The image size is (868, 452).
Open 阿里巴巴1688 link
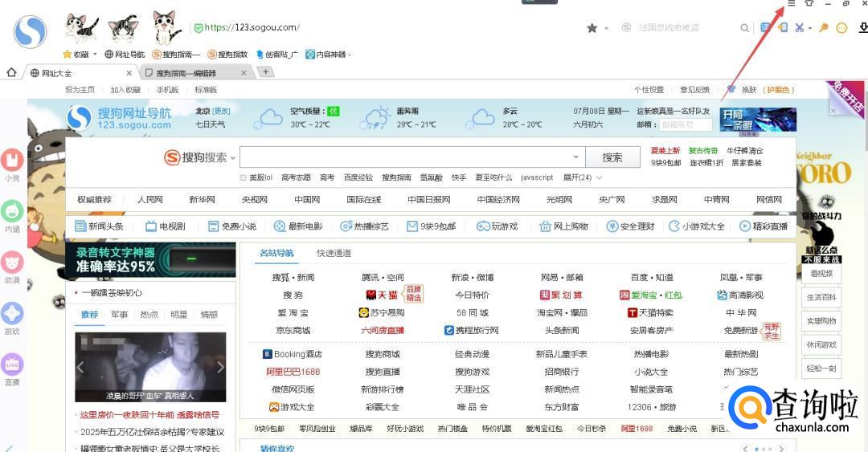coord(293,372)
